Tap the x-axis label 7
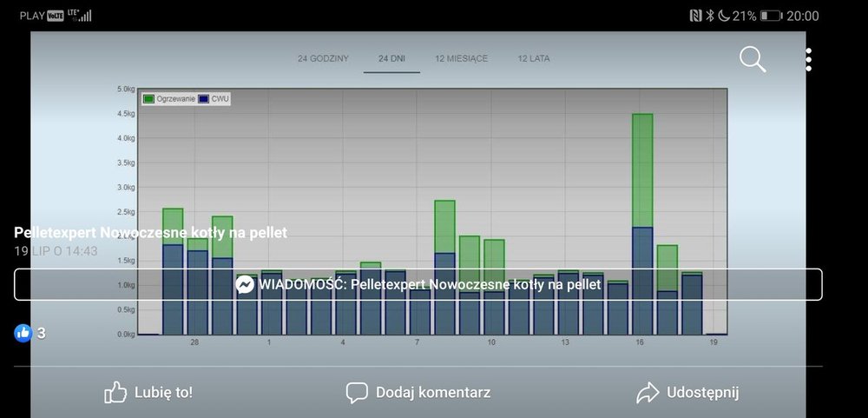868x418 pixels. 417,342
